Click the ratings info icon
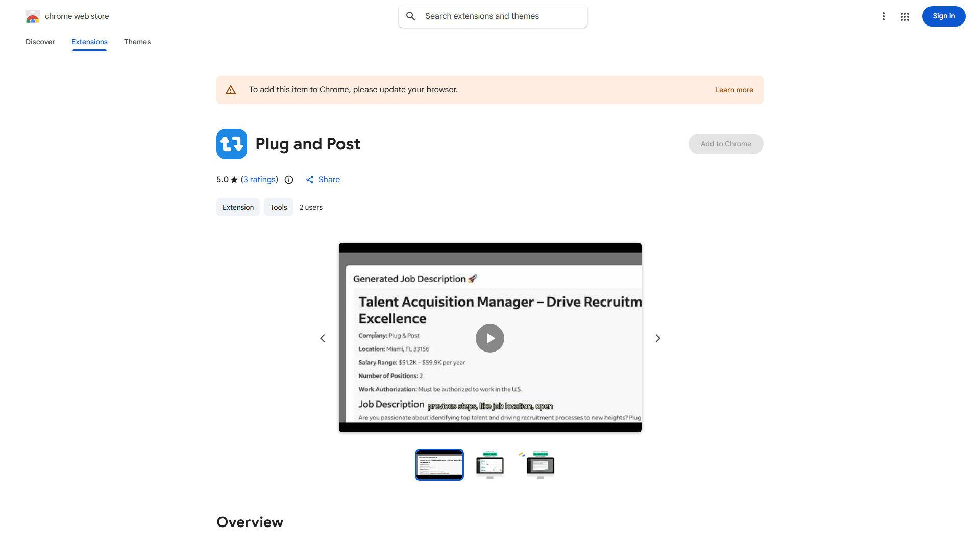 [289, 180]
